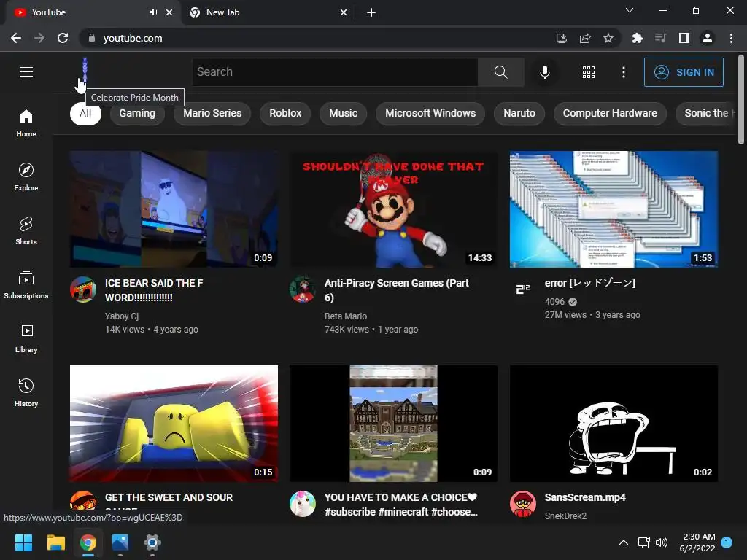This screenshot has width=747, height=560.
Task: Visit the 4096 channel name
Action: (554, 302)
